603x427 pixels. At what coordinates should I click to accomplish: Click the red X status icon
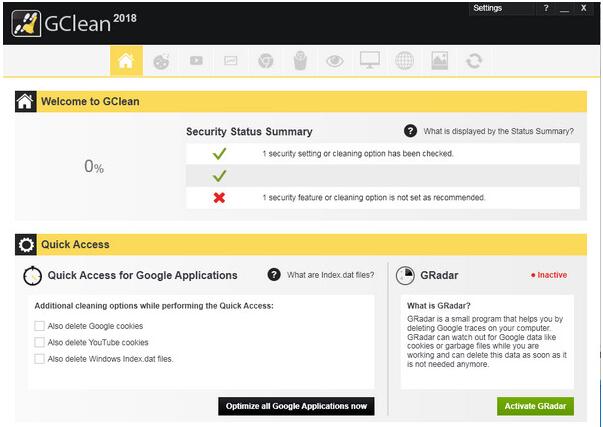pyautogui.click(x=219, y=198)
